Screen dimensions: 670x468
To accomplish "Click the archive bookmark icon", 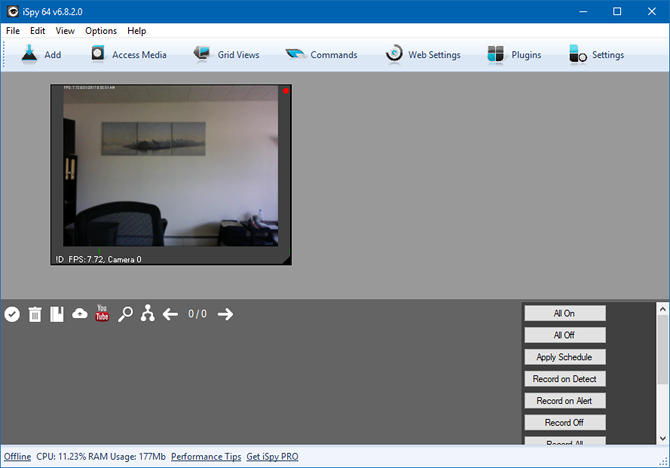I will 57,314.
